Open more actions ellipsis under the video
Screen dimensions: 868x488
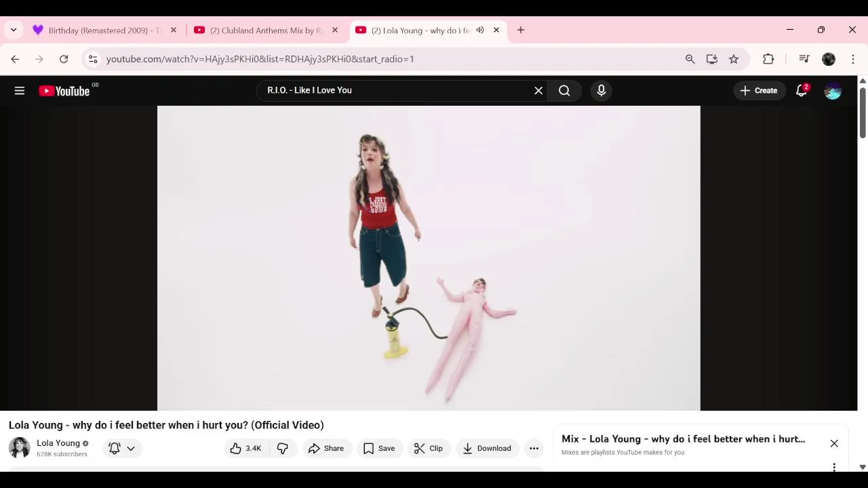click(x=534, y=449)
